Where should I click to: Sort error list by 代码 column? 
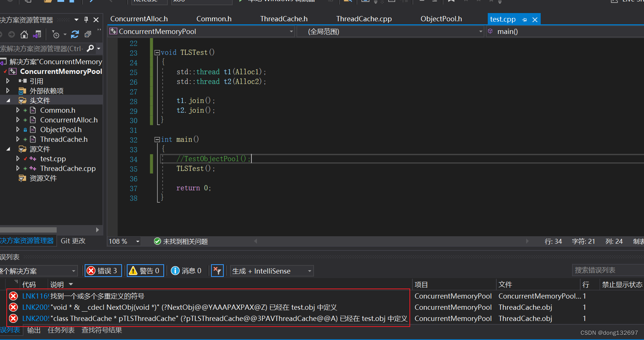[x=29, y=285]
